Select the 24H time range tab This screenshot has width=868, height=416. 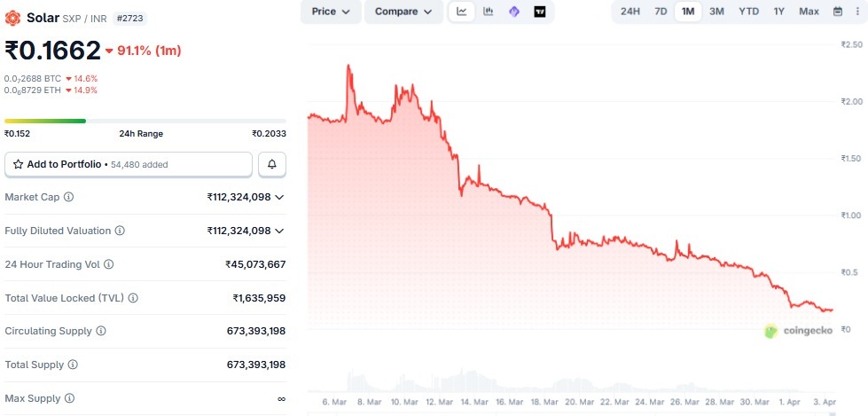[630, 12]
